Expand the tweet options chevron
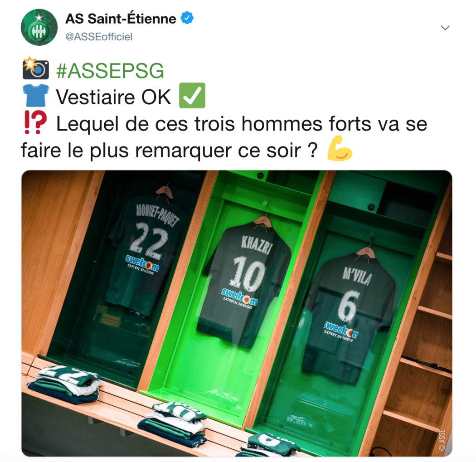476x462 pixels. pos(445,28)
